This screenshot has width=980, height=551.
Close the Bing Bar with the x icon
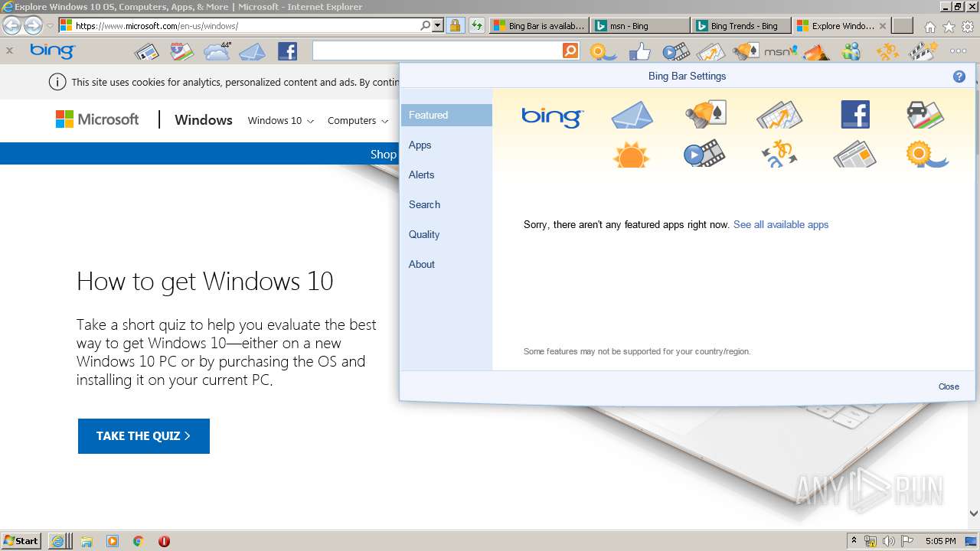point(9,51)
